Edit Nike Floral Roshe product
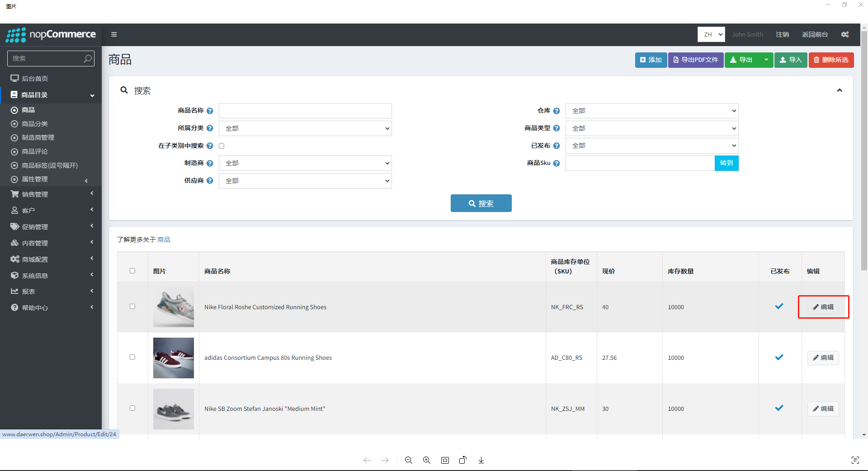 pyautogui.click(x=823, y=307)
